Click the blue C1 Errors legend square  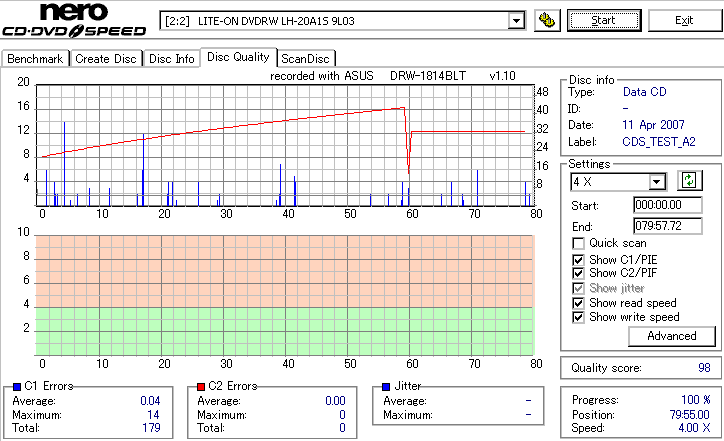tap(17, 387)
